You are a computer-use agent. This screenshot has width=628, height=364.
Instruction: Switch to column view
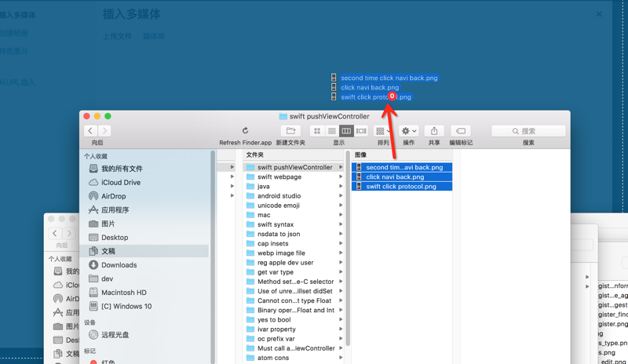pyautogui.click(x=346, y=130)
